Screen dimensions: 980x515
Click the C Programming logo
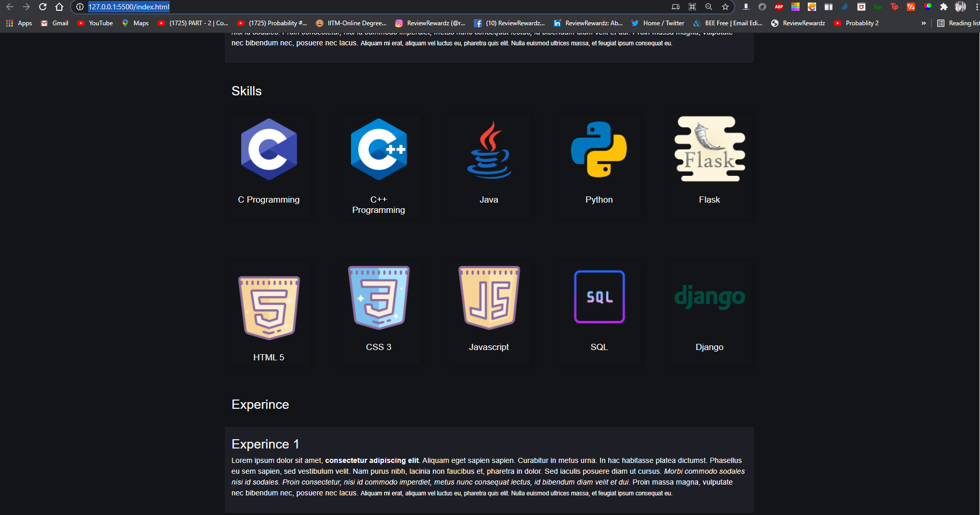[269, 149]
